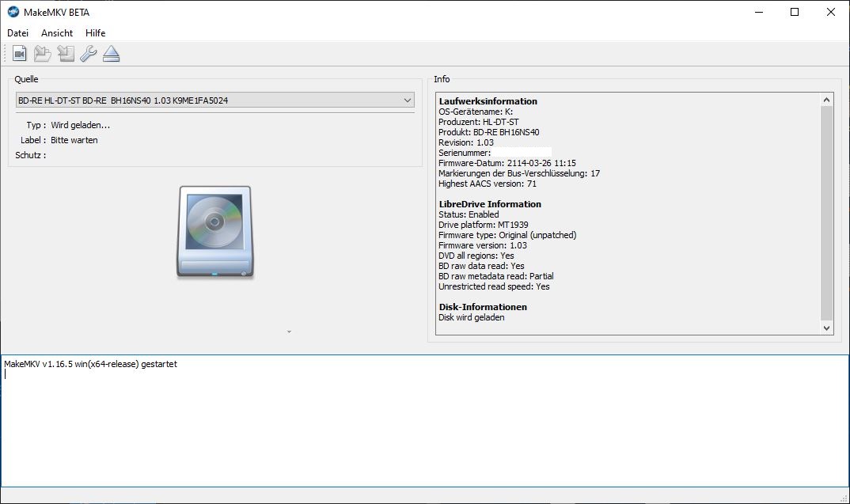The image size is (850, 504).
Task: Click the backup disc toolbar icon
Action: (x=66, y=54)
